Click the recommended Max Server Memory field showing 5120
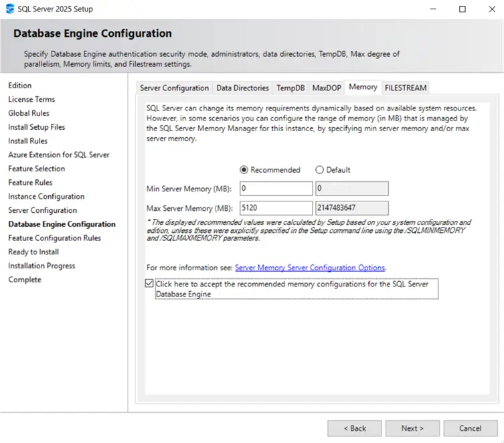The image size is (504, 443). tap(276, 208)
